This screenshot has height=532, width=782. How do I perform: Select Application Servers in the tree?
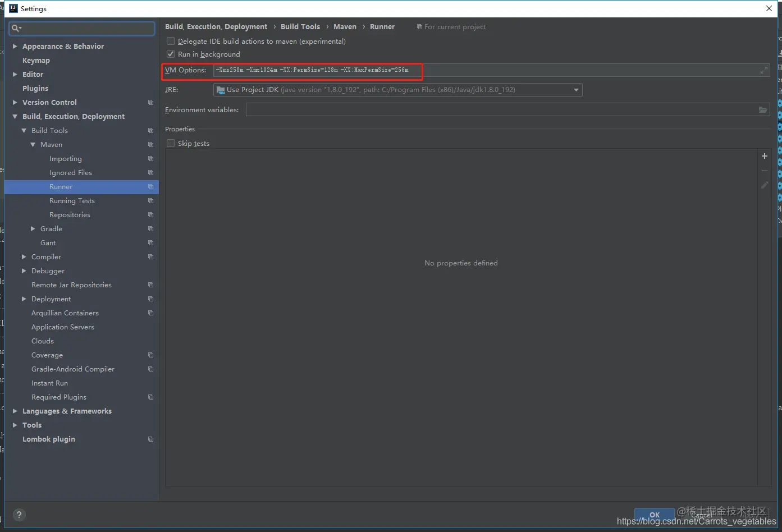(x=63, y=327)
